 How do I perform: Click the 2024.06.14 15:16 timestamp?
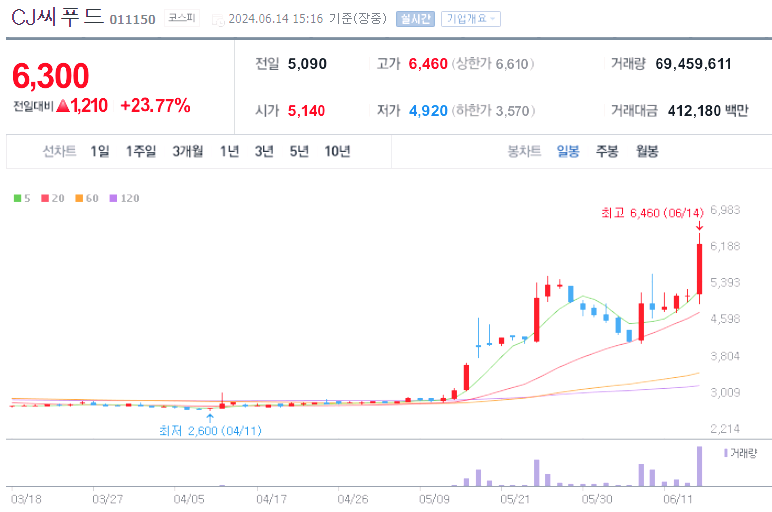[276, 19]
